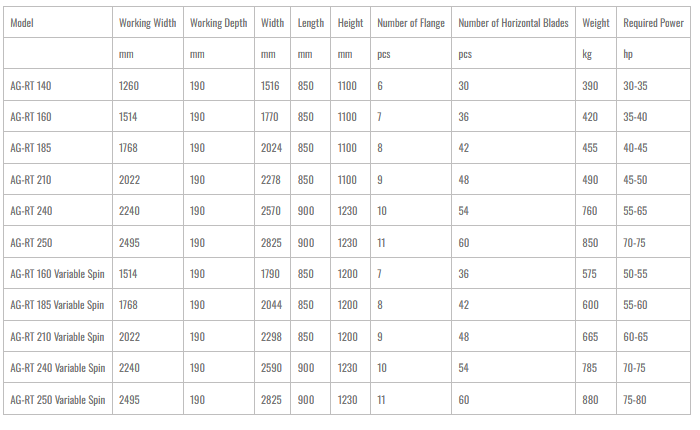Click the Working Depth column header
This screenshot has height=430, width=700.
(217, 23)
